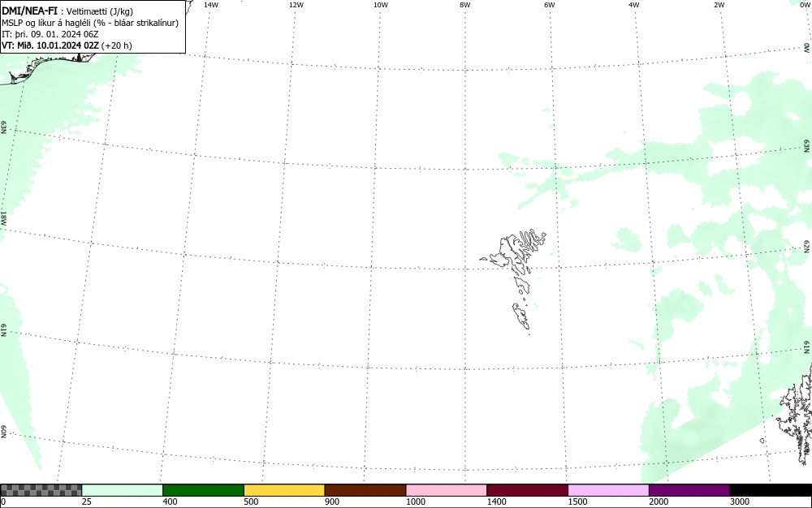
Task: Click the legend value 3000
Action: click(x=740, y=502)
